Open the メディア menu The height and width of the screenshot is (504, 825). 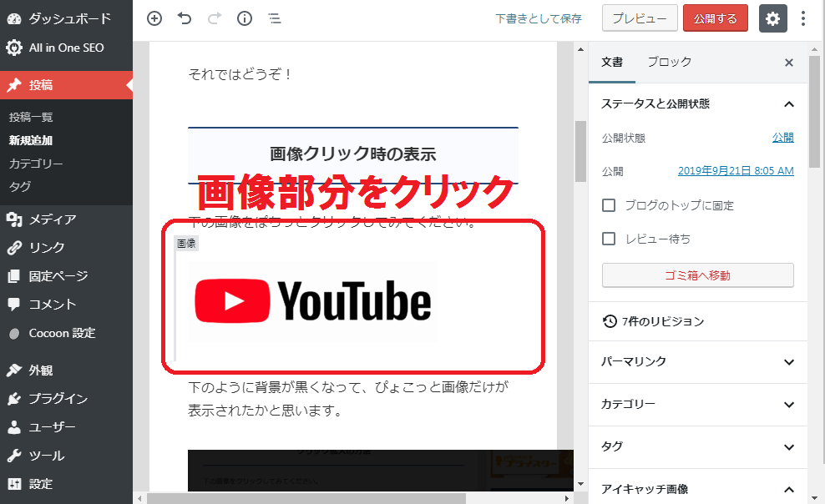pos(66,219)
